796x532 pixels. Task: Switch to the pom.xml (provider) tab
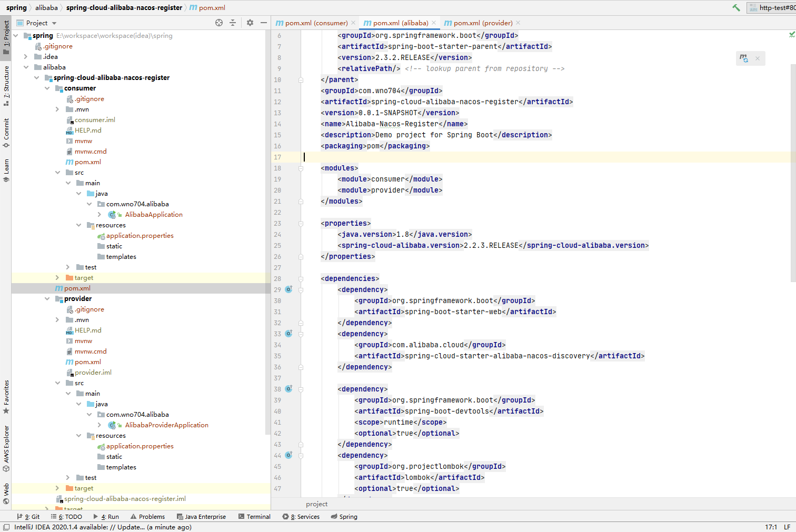pos(482,23)
